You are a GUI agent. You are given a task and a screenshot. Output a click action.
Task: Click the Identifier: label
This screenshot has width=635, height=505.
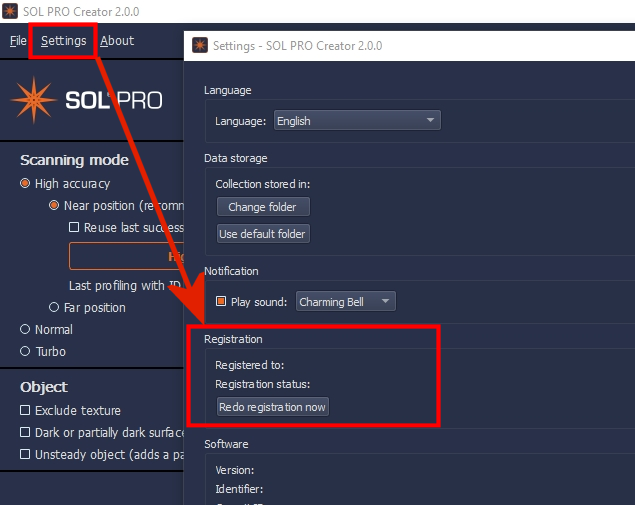(239, 489)
